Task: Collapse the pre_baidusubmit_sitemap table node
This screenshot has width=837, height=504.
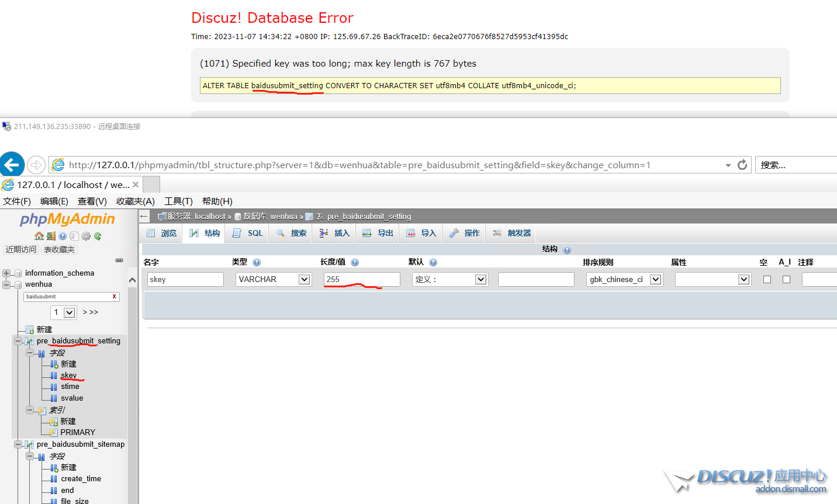Action: click(18, 444)
